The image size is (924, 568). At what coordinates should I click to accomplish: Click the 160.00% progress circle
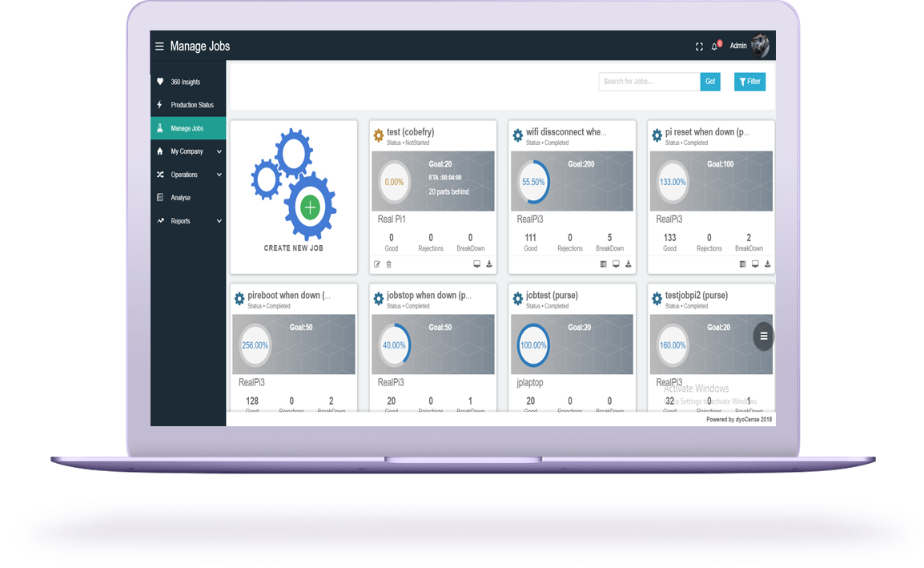pos(673,345)
